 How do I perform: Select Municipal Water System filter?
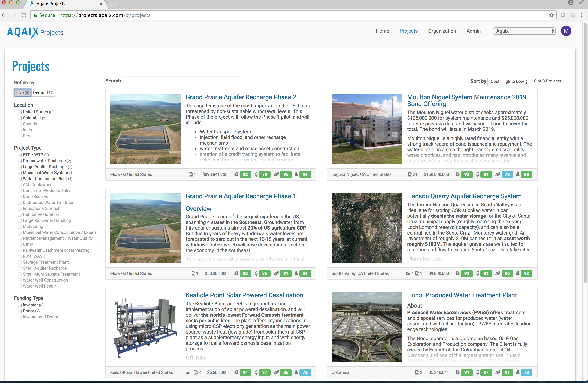tap(20, 173)
